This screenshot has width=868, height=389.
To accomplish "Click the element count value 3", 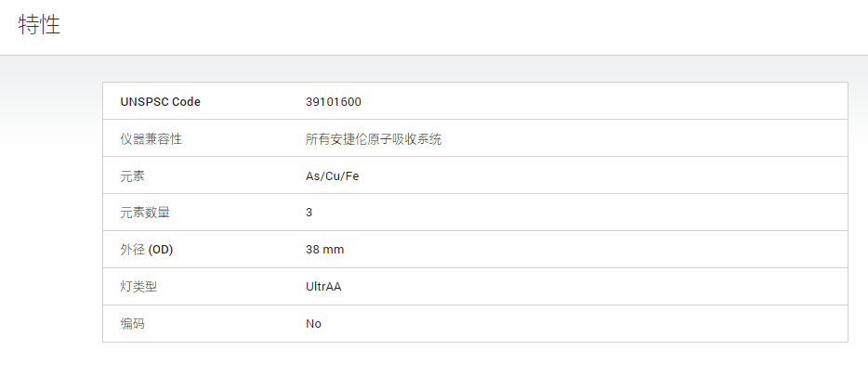I will (x=309, y=213).
